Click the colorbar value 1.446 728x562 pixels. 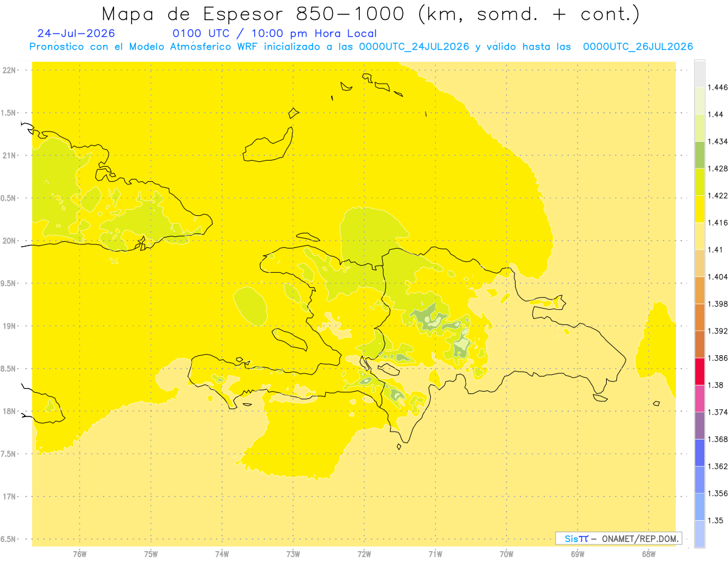(x=717, y=87)
